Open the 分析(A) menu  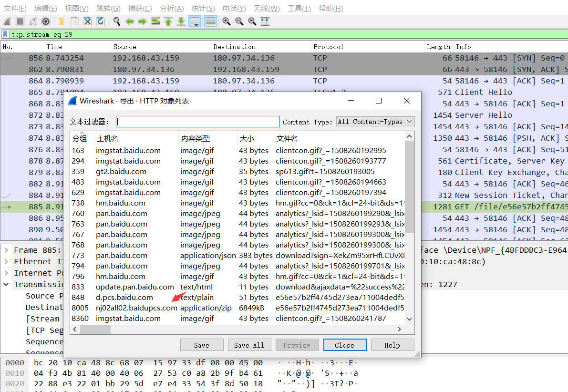click(x=172, y=8)
